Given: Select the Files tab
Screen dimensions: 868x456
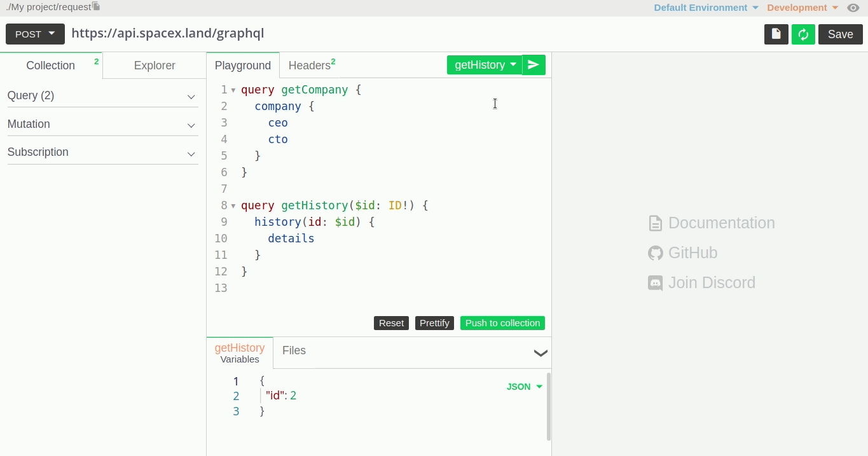Looking at the screenshot, I should click(x=294, y=350).
